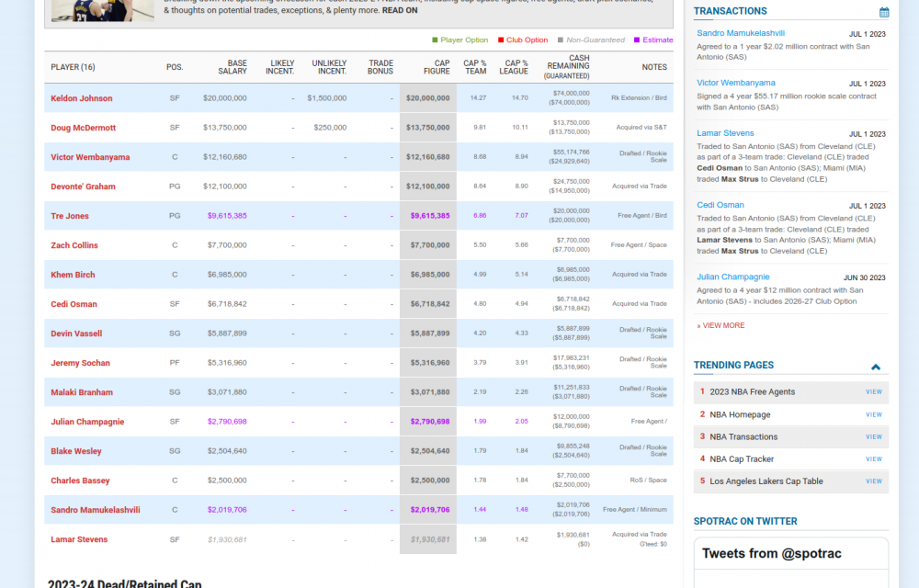The height and width of the screenshot is (588, 919).
Task: Open Keldon Johnson's player page
Action: pyautogui.click(x=81, y=98)
